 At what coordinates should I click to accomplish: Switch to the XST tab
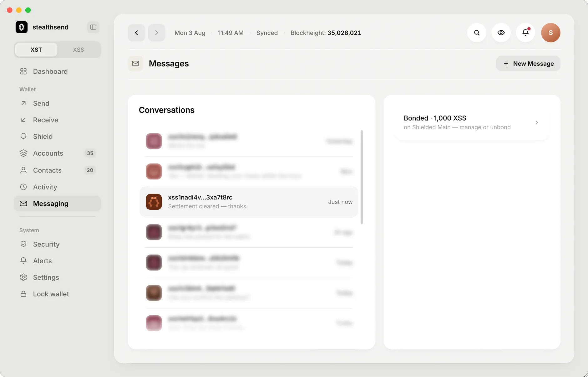click(36, 50)
